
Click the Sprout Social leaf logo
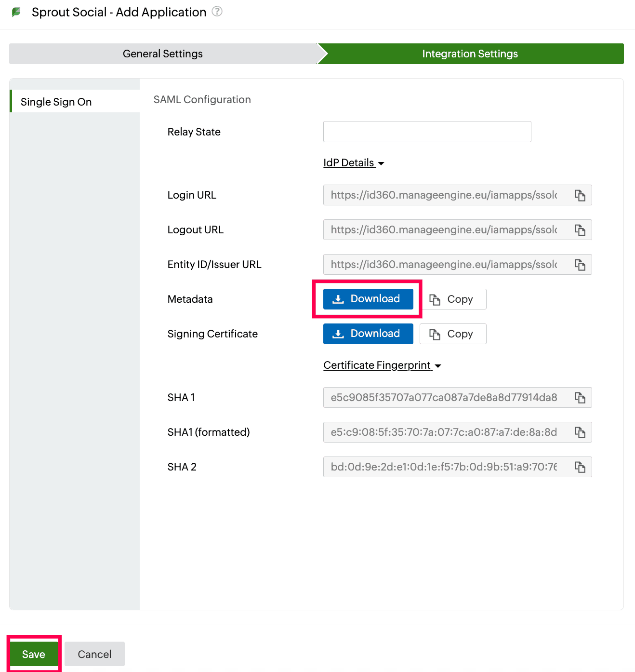point(16,12)
